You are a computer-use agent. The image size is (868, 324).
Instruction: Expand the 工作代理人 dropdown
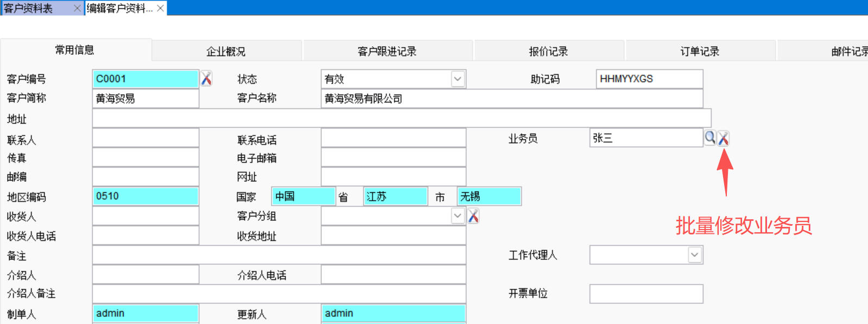click(x=694, y=255)
